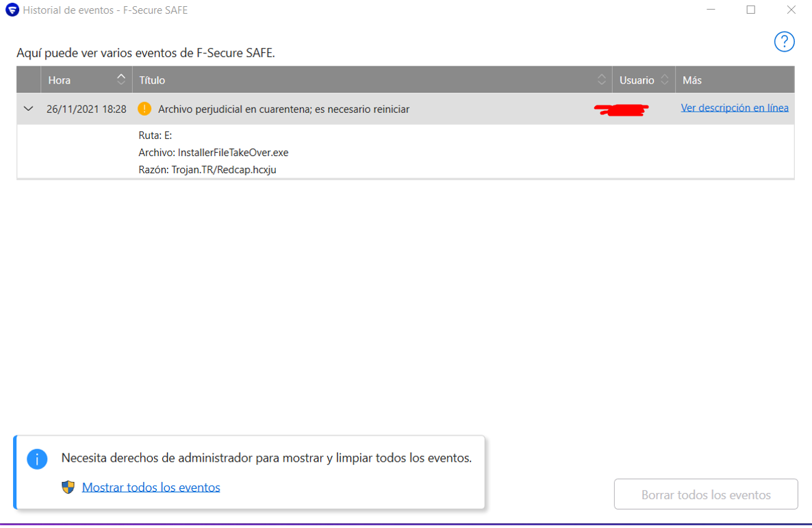This screenshot has width=812, height=528.
Task: Click the admin shield icon beside Mostrar todos
Action: (x=68, y=487)
